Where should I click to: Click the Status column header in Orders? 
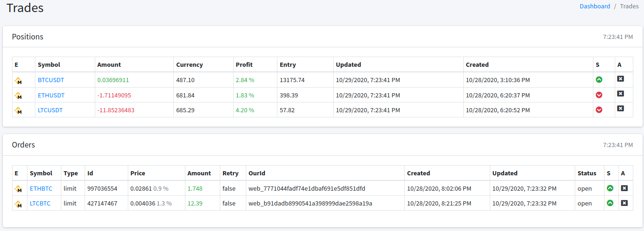pos(587,173)
